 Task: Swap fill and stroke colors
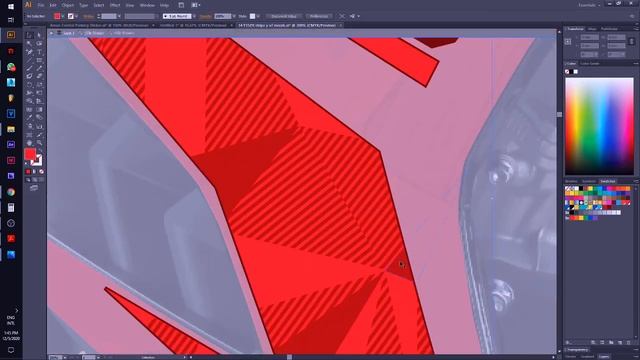click(40, 151)
